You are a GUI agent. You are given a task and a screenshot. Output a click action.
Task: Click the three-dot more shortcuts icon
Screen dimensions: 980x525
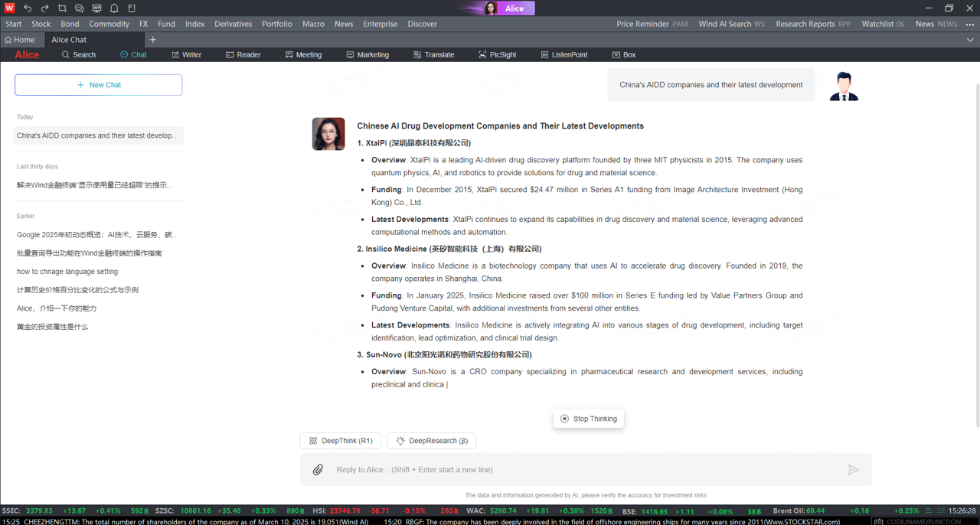[970, 24]
